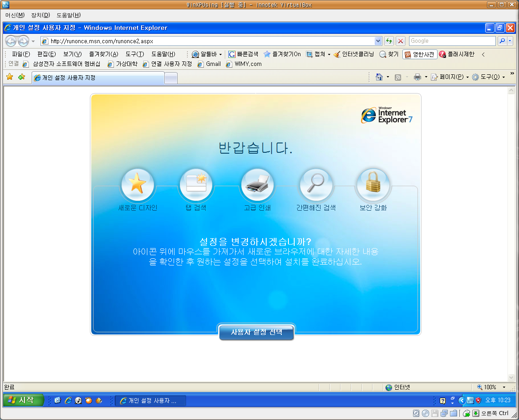Click the 탭 검색 tabs icon
This screenshot has width=519, height=420.
tap(196, 184)
